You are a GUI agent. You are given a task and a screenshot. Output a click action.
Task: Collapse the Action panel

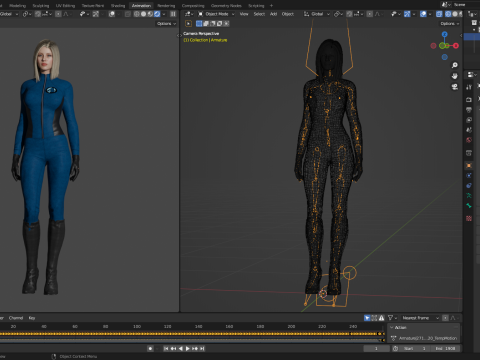click(392, 328)
